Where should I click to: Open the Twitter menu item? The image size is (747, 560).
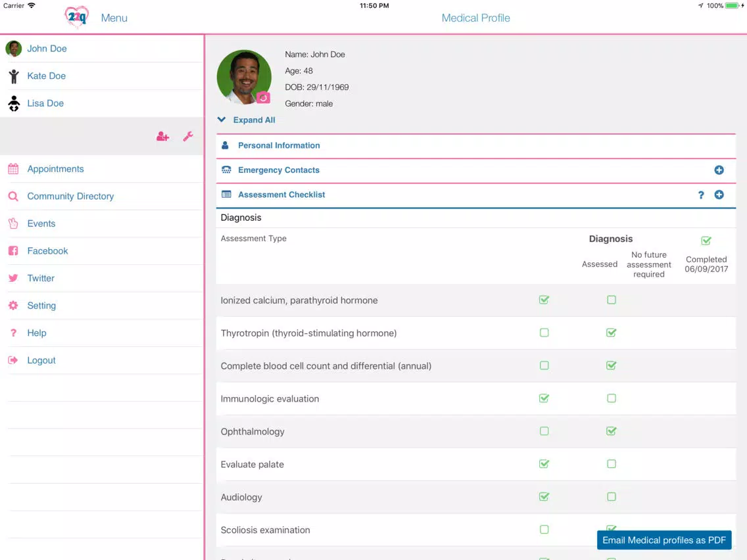102,278
